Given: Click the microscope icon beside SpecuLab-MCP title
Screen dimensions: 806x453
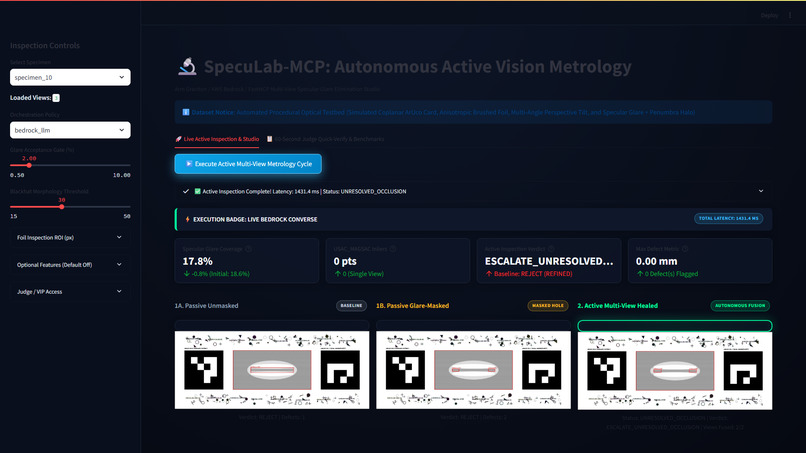Looking at the screenshot, I should point(188,66).
